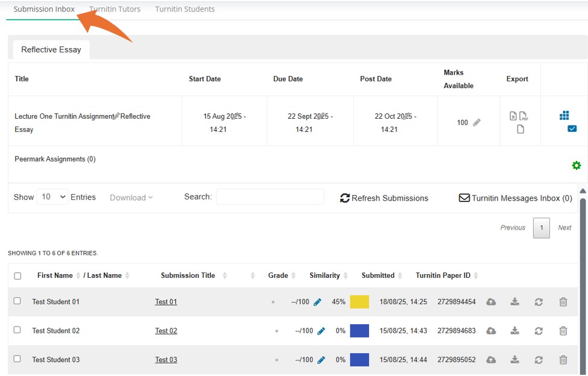Expand the Download dropdown menu

[x=131, y=198]
